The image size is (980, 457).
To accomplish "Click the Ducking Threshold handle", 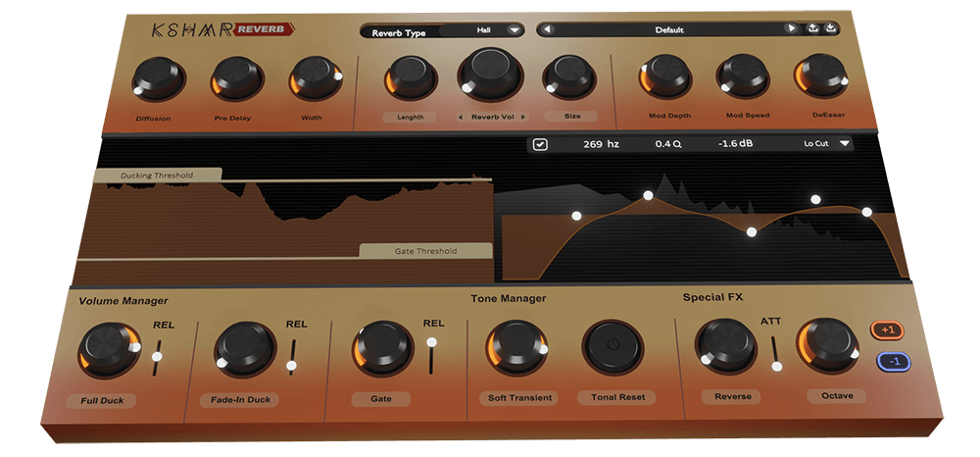I will (x=157, y=175).
